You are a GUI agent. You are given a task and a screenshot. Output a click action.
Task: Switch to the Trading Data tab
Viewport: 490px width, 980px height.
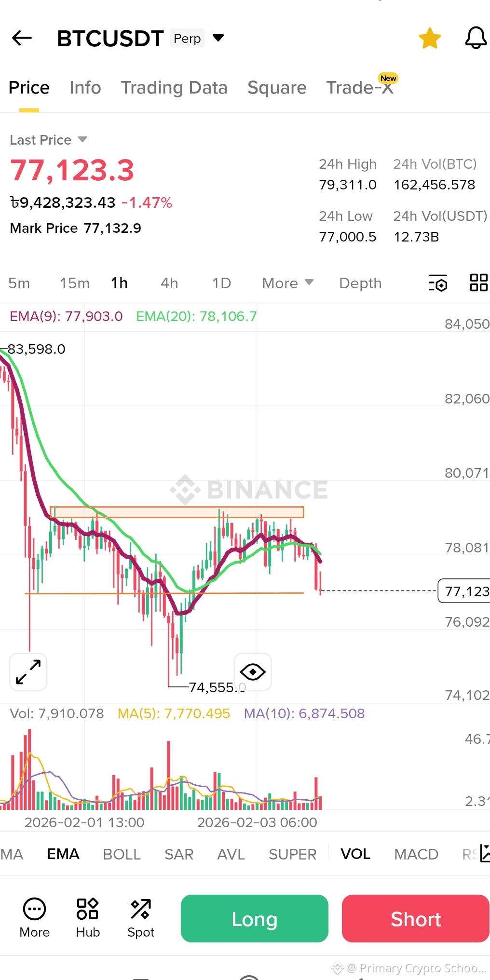click(174, 88)
